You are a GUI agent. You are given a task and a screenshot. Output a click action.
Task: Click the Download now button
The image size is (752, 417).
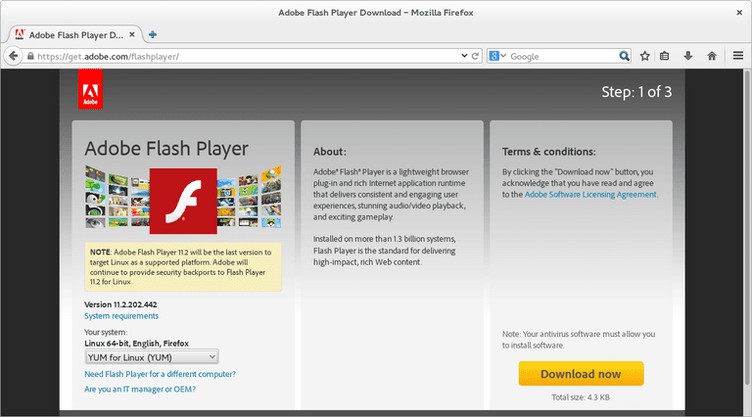pyautogui.click(x=581, y=374)
